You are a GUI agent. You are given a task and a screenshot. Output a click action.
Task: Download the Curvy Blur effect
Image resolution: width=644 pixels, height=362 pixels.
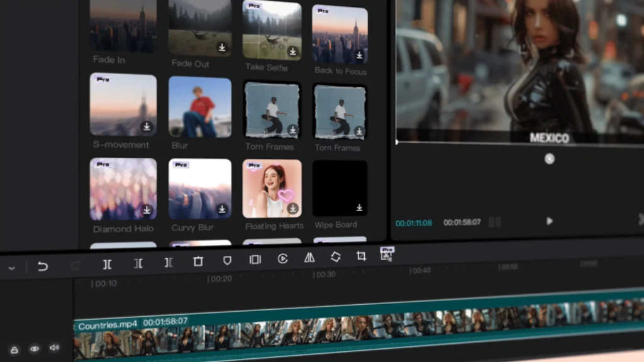(x=222, y=209)
